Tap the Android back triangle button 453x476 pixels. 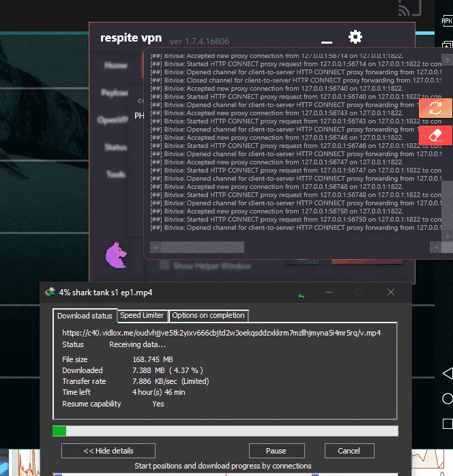[x=448, y=373]
